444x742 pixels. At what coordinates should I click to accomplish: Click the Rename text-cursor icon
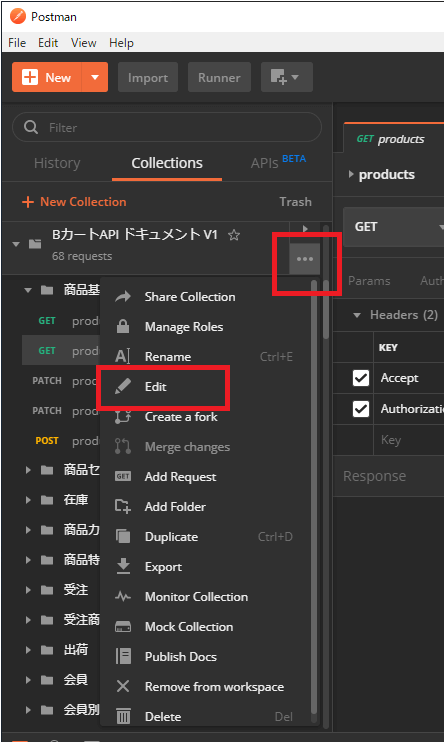(123, 356)
